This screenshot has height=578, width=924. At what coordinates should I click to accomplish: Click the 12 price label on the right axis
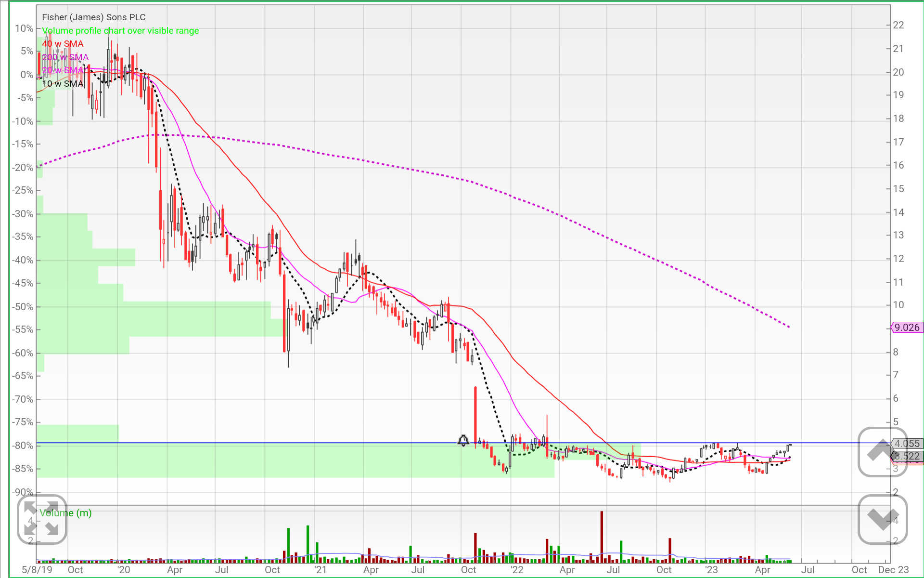[898, 259]
